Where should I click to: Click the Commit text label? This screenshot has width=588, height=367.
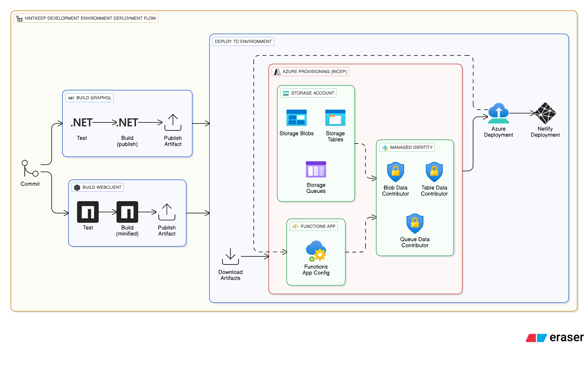click(x=30, y=184)
